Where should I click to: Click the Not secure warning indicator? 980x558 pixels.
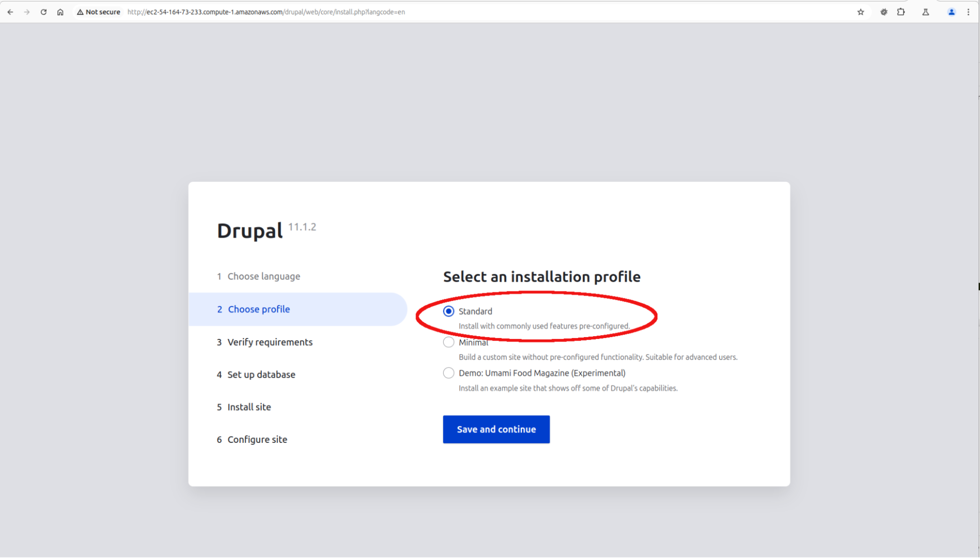tap(99, 12)
